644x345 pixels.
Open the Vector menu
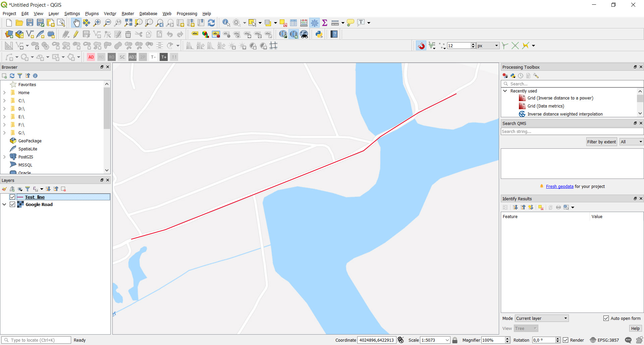[x=110, y=13]
